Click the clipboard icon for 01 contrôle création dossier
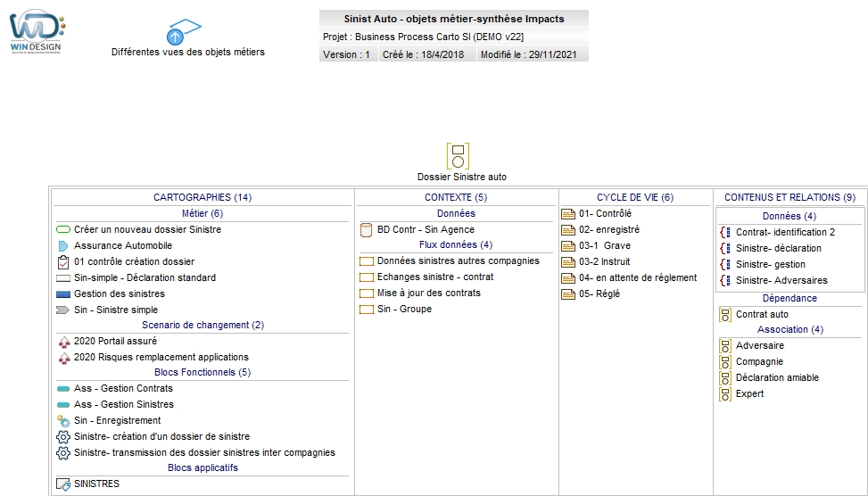 pos(63,262)
